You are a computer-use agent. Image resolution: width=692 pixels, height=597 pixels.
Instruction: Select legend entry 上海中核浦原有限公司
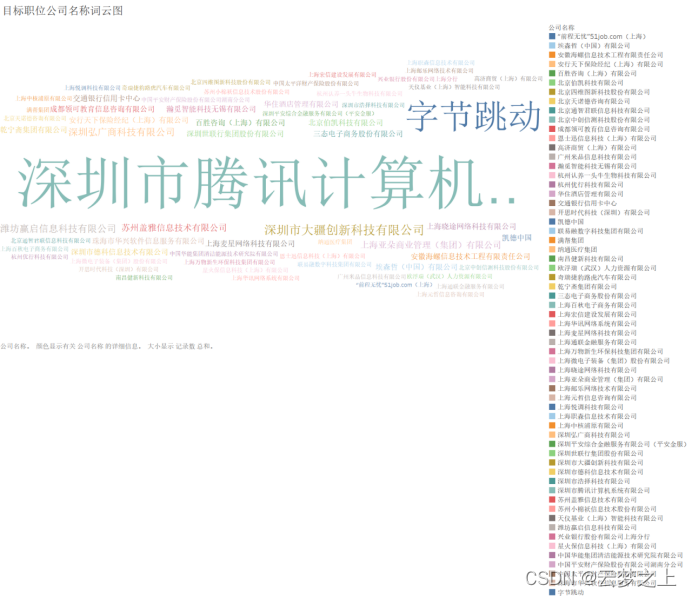(x=586, y=425)
